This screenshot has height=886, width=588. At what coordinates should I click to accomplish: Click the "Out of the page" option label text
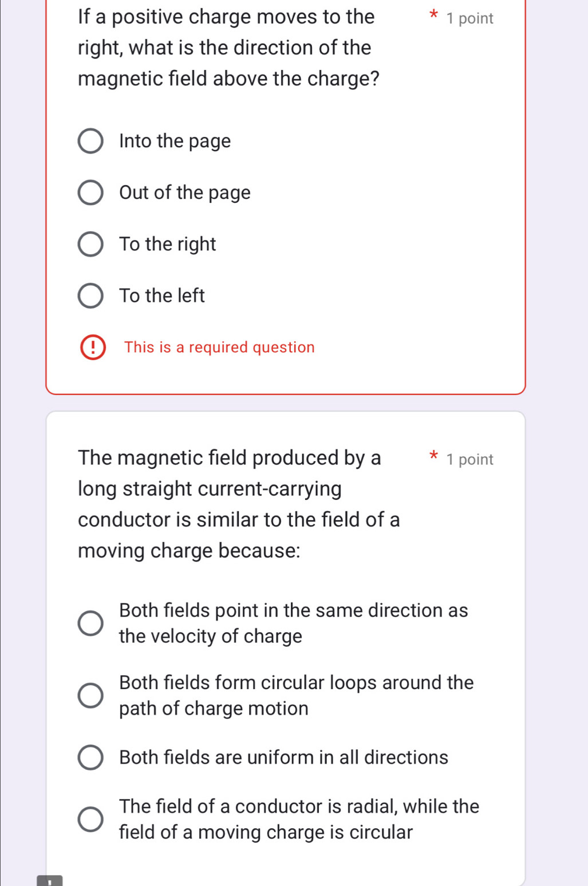pos(184,193)
